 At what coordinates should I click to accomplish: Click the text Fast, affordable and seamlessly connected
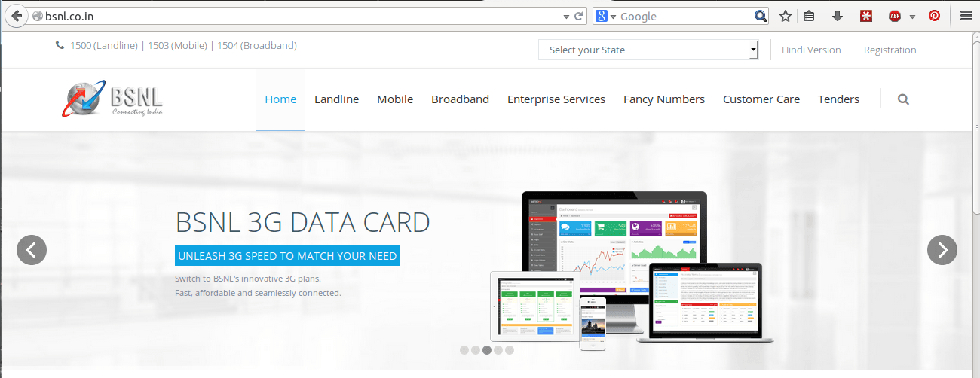(x=258, y=293)
